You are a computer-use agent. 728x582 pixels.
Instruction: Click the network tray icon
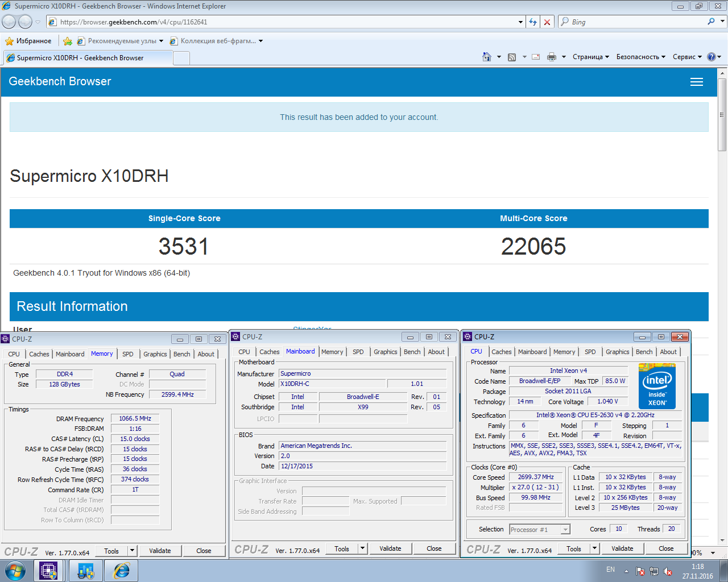[x=654, y=571]
